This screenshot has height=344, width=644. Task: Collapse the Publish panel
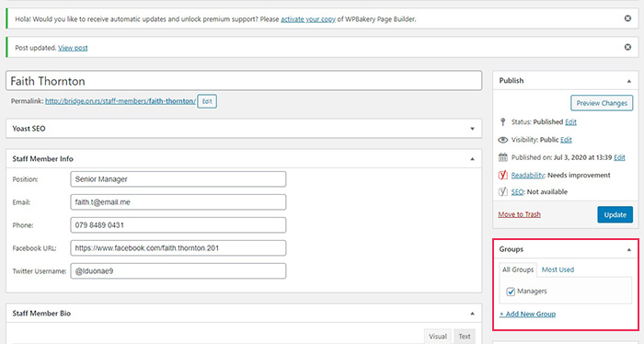click(x=628, y=81)
